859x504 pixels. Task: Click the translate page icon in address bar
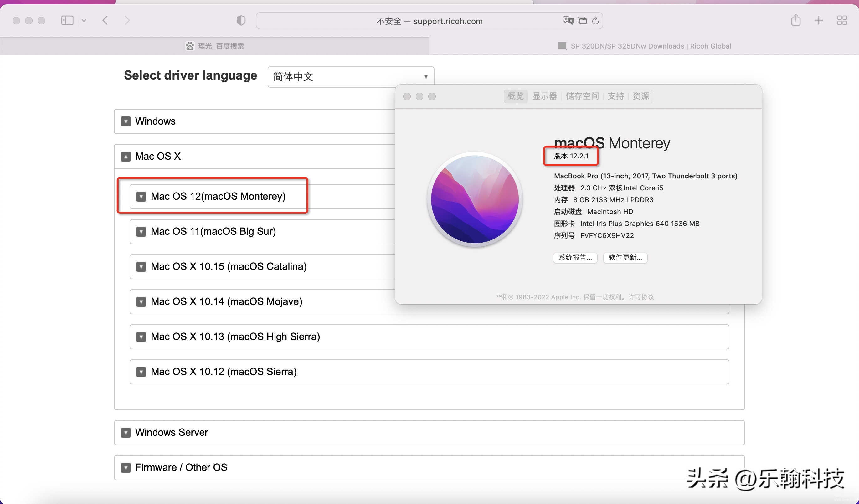pos(568,20)
